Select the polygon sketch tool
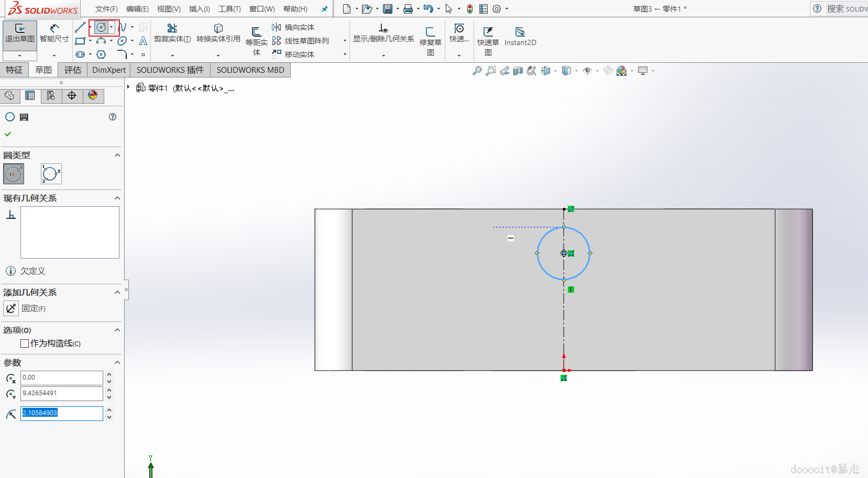The width and height of the screenshot is (868, 478). point(102,54)
